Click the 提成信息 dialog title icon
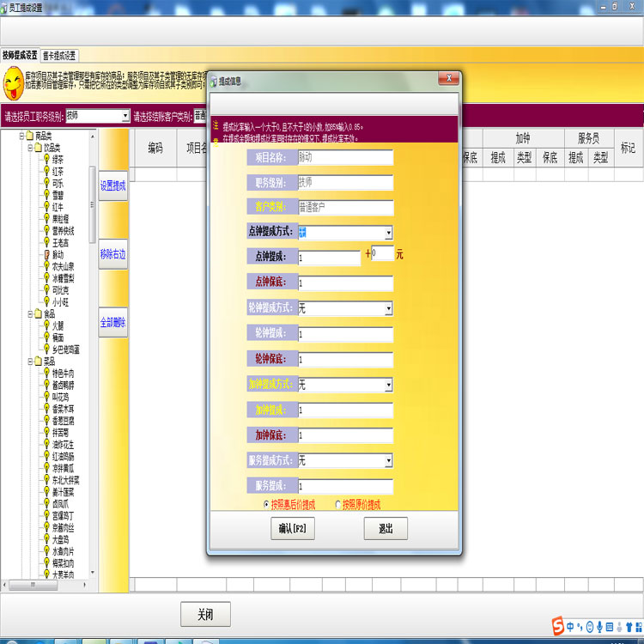Viewport: 644px width, 644px height. tap(213, 82)
